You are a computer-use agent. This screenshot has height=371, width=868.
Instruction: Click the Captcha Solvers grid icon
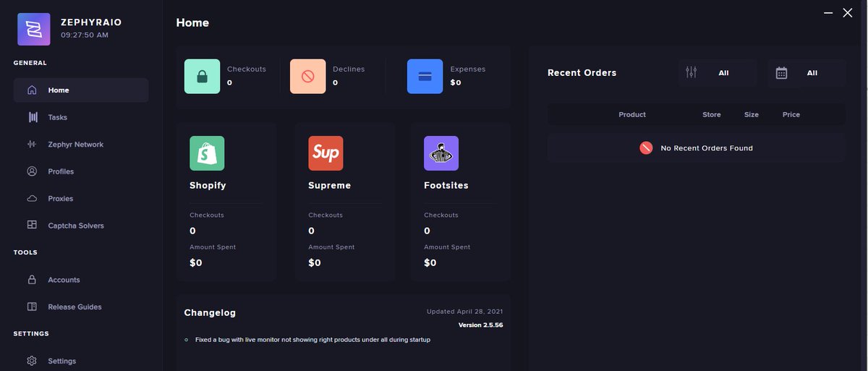pos(32,226)
